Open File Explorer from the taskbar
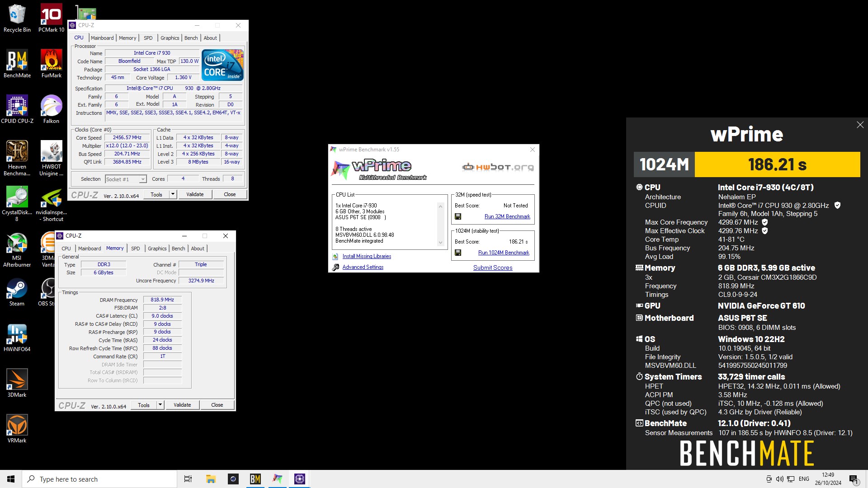 [211, 479]
